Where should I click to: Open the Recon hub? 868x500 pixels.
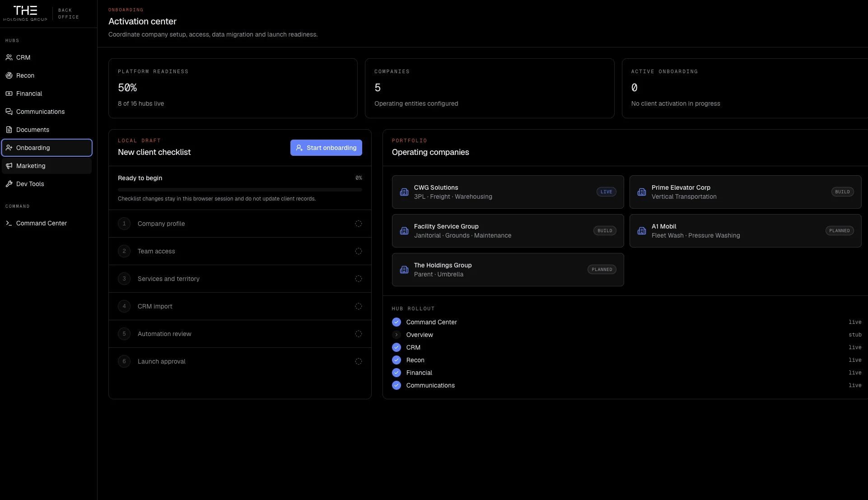click(47, 75)
